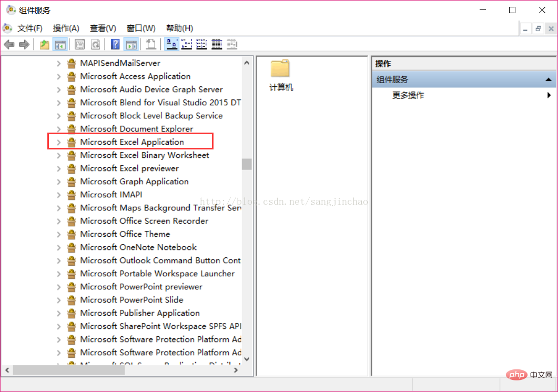Viewport: 558px width, 392px height.
Task: Switch to Small Icons view
Action: [x=187, y=45]
